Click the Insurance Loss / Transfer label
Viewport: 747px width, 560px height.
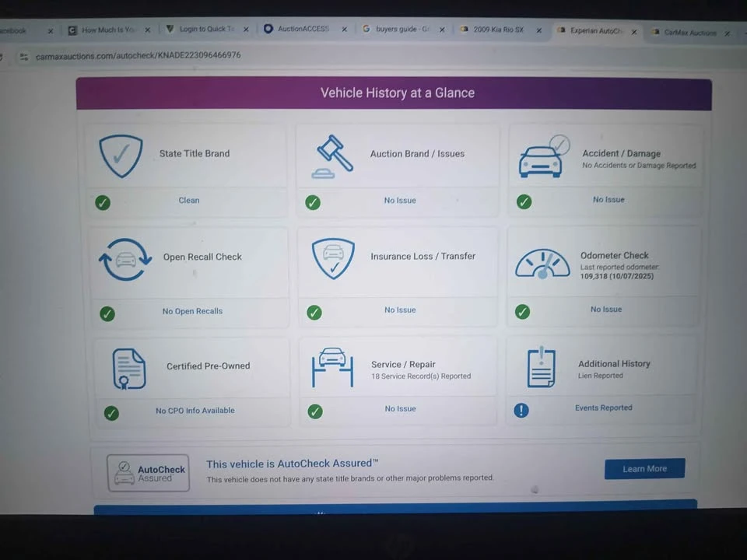pos(423,256)
